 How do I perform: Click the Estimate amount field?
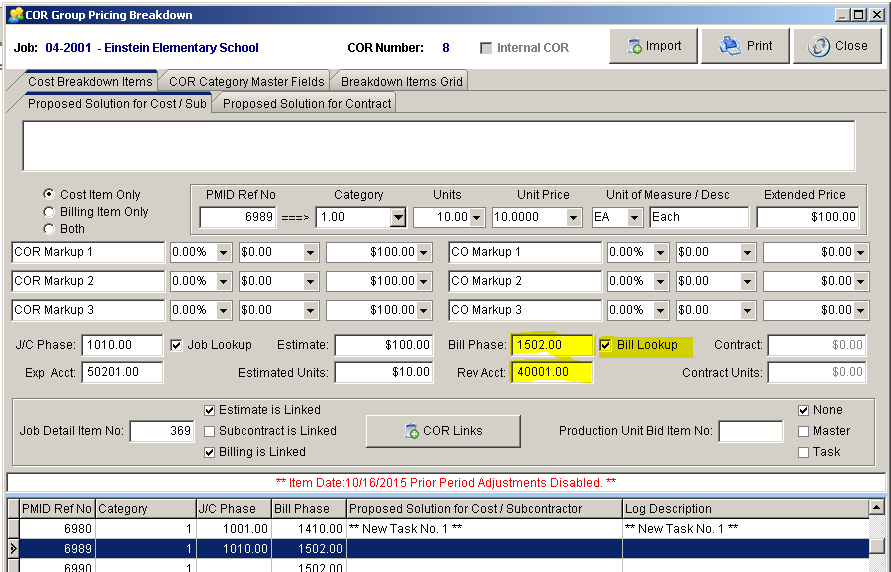point(384,345)
